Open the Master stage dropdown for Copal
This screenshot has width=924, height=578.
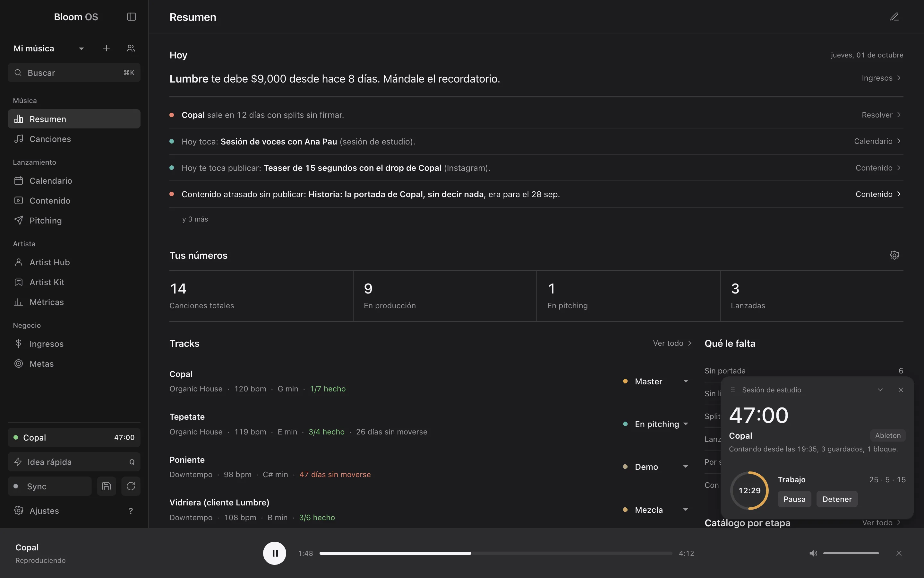[x=655, y=381]
